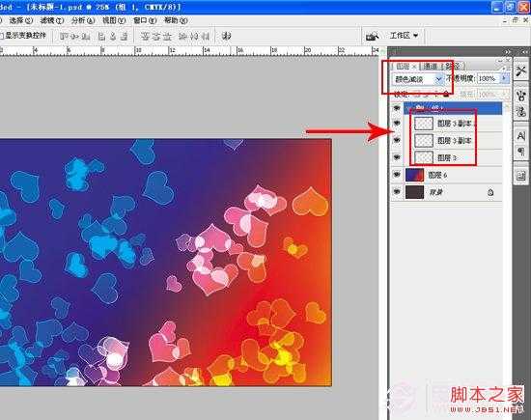Click the align top edges icon
Screen dimensions: 531x420
[x=64, y=36]
